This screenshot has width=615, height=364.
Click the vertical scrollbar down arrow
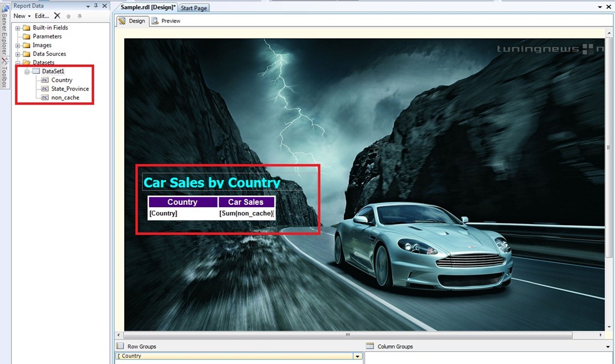[x=609, y=327]
